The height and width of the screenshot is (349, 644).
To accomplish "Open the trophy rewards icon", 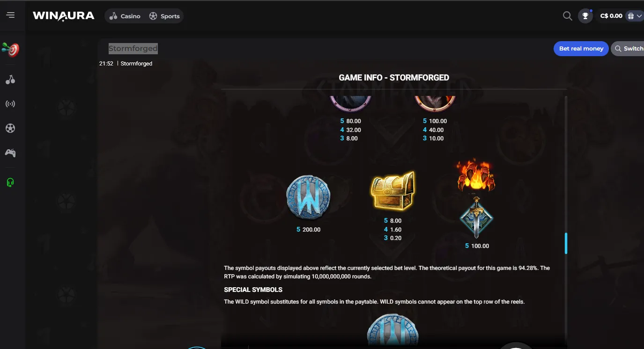I will (x=585, y=16).
